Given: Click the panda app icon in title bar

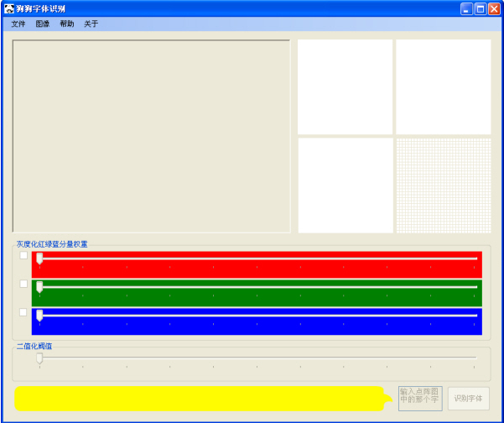Looking at the screenshot, I should (9, 8).
